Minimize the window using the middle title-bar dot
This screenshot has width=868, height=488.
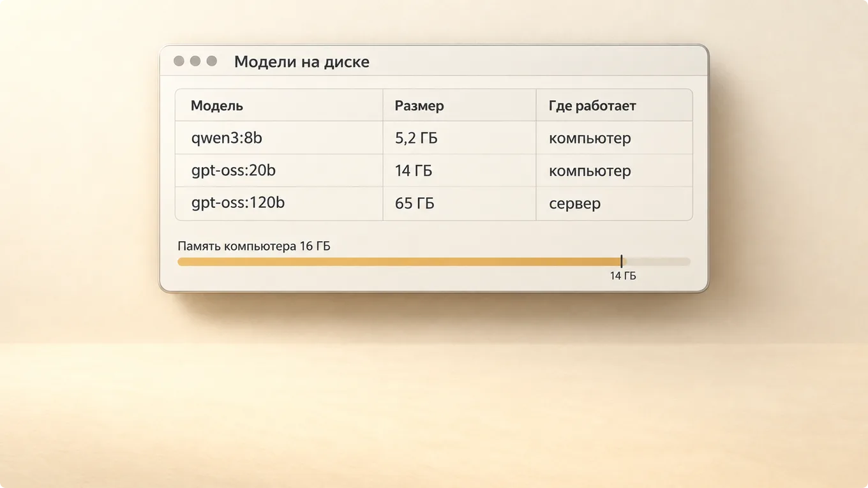point(195,61)
